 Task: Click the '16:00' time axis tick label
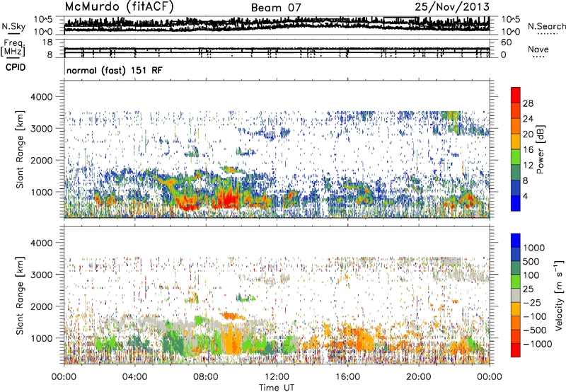coord(347,377)
